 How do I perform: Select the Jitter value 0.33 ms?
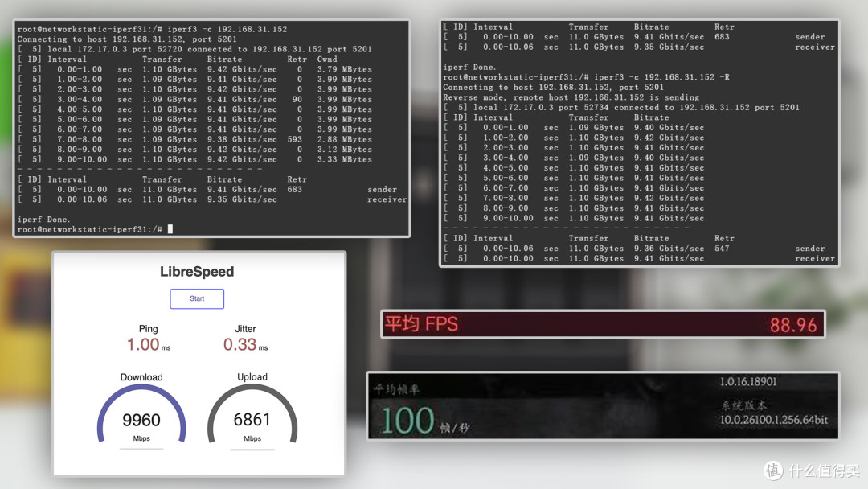pos(245,344)
